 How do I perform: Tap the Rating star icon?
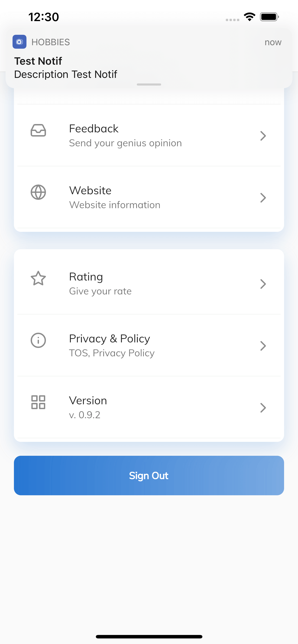pyautogui.click(x=38, y=278)
